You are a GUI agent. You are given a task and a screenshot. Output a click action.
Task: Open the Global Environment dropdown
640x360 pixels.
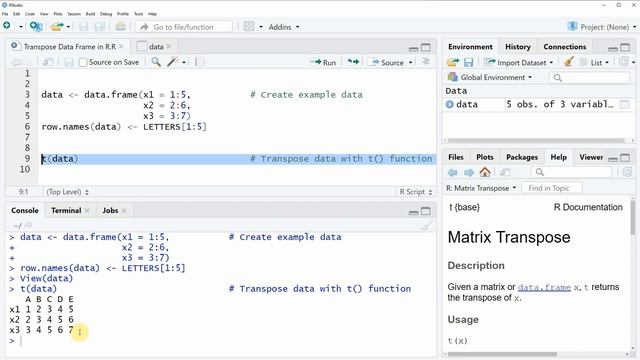490,77
